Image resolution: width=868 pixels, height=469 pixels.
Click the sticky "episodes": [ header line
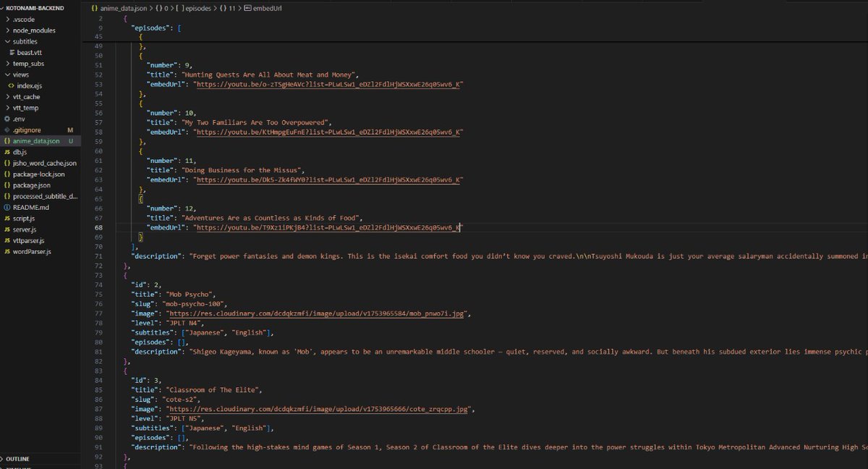point(156,28)
